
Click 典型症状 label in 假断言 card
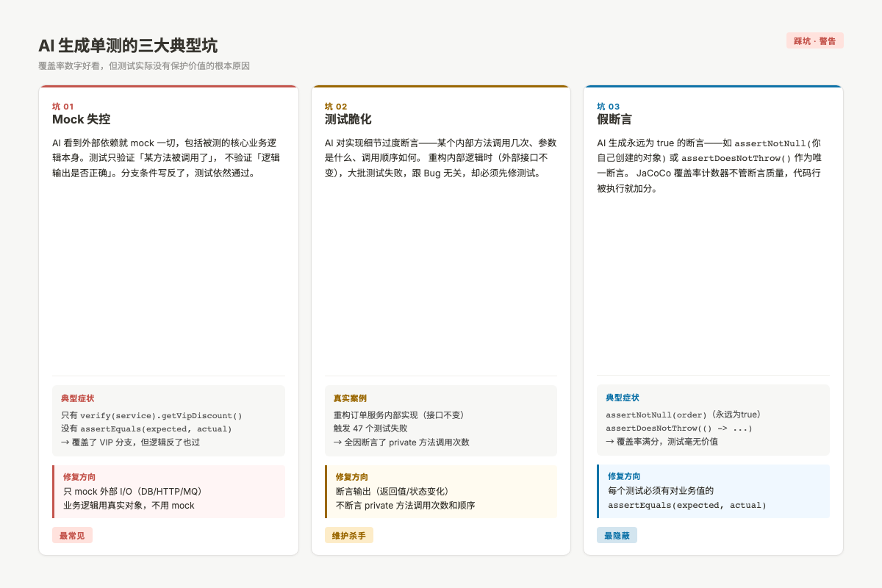623,398
